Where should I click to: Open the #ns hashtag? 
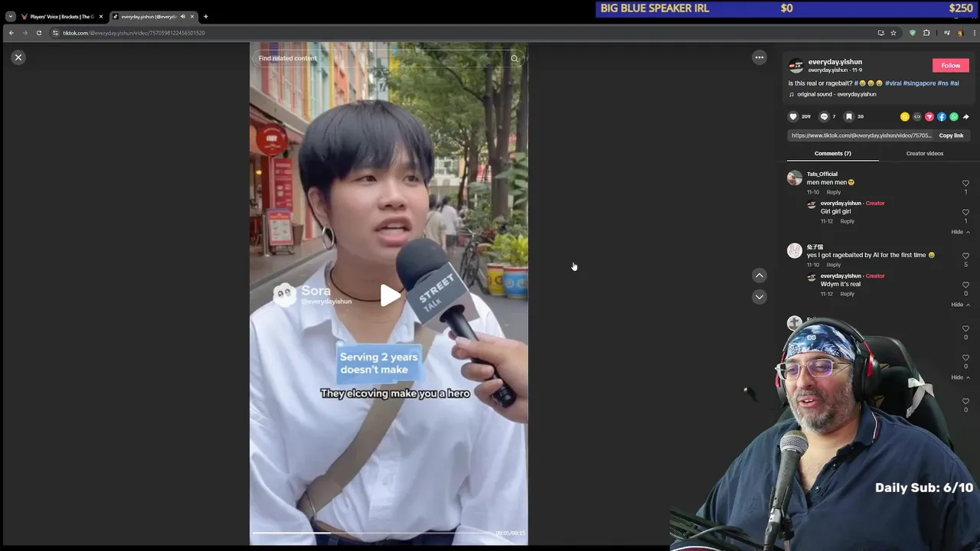pyautogui.click(x=942, y=83)
